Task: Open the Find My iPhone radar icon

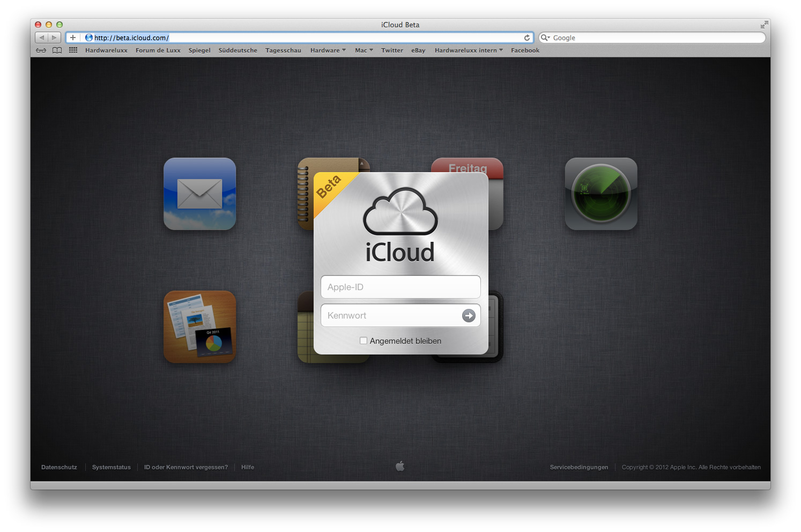Action: 601,194
